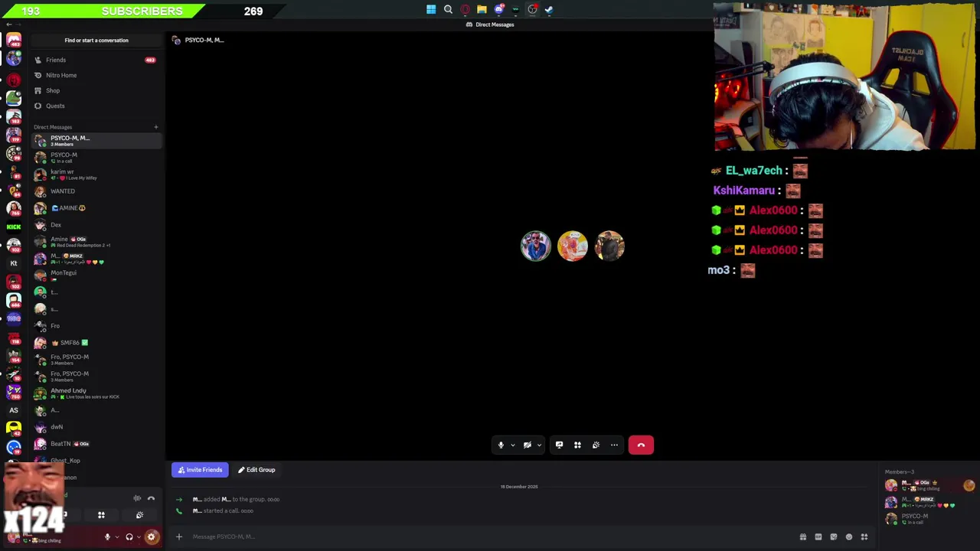980x551 pixels.
Task: Open OBS icon on taskbar
Action: point(532,9)
